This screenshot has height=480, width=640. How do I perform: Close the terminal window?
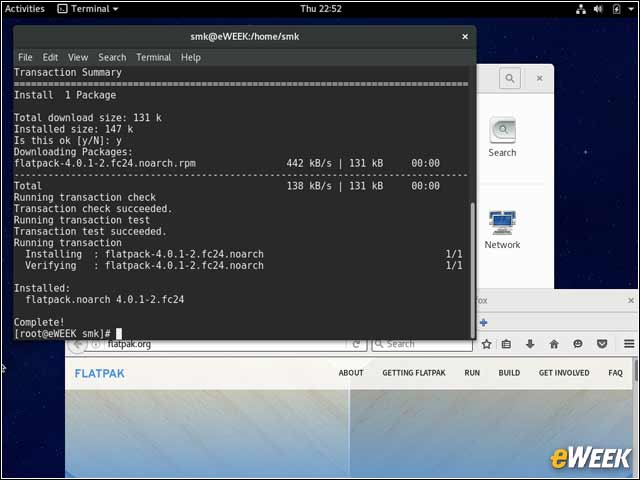(x=464, y=37)
